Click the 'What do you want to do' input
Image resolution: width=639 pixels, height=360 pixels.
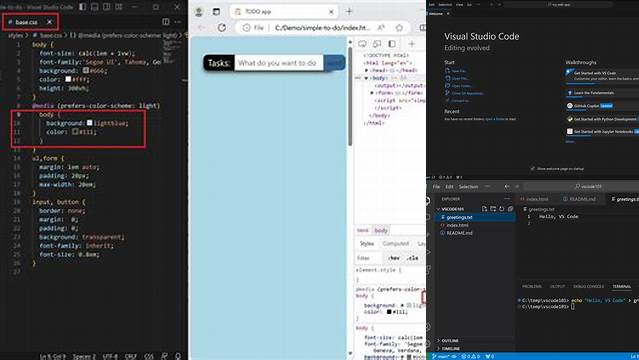click(279, 63)
